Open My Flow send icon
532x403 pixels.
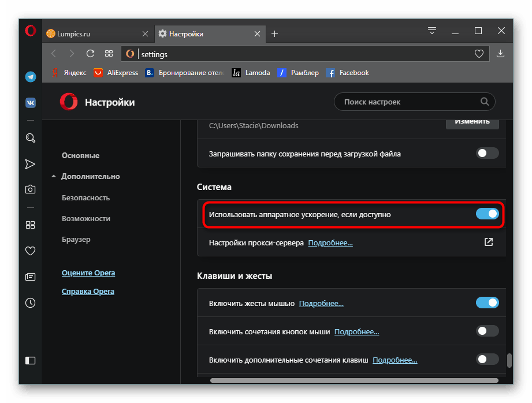click(30, 164)
